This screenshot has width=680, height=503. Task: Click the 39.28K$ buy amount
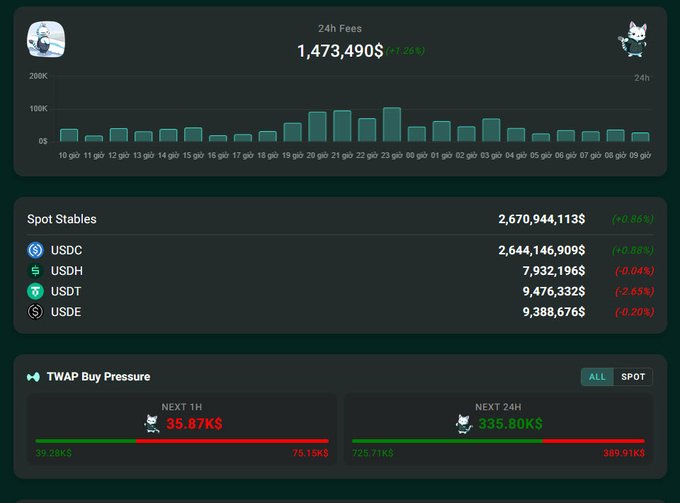[54, 453]
